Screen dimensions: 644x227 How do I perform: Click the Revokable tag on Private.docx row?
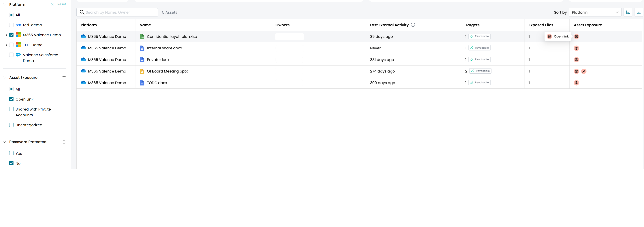pos(479,60)
